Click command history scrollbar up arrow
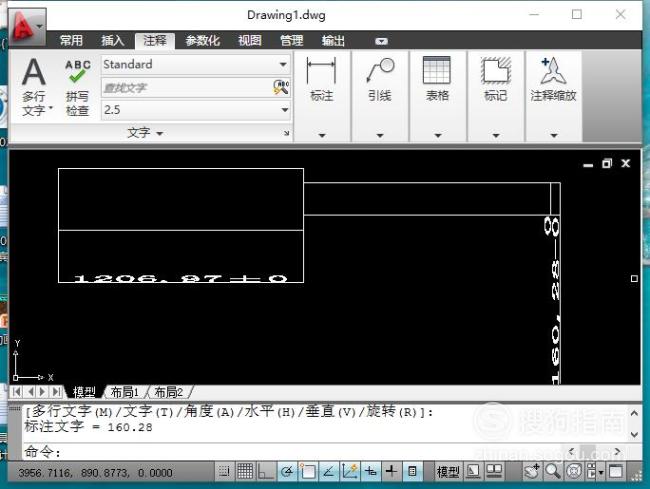 634,413
